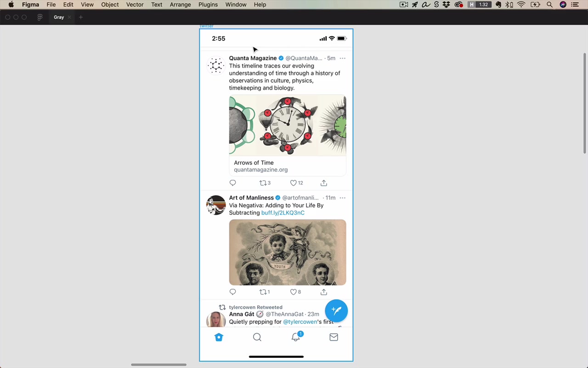This screenshot has width=588, height=368.
Task: Click the vertical canvas scrollbar
Action: 585,103
